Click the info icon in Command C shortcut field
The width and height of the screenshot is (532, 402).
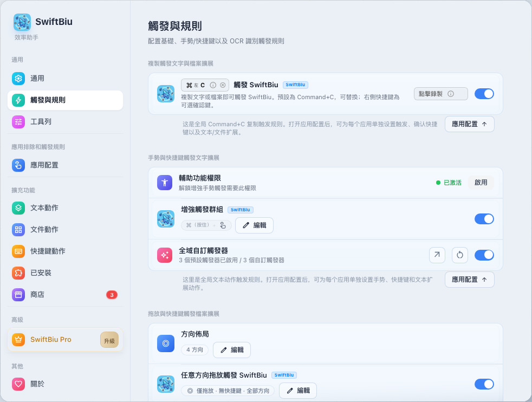(213, 85)
